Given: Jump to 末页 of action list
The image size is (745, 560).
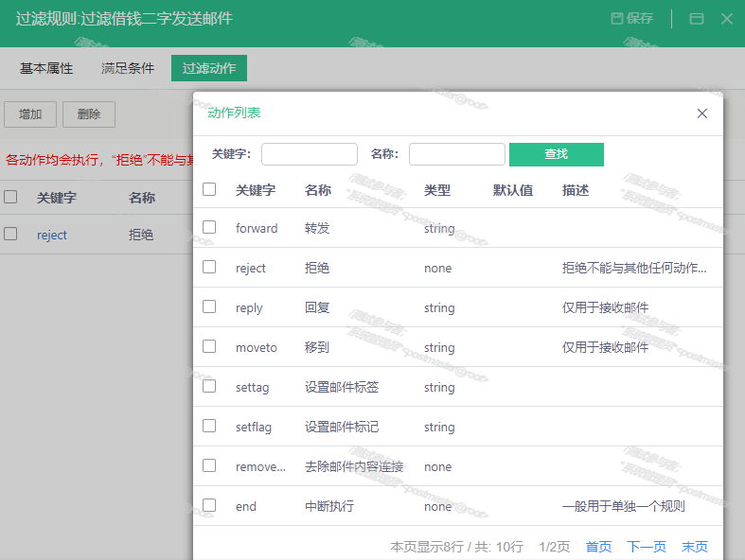Looking at the screenshot, I should point(695,547).
